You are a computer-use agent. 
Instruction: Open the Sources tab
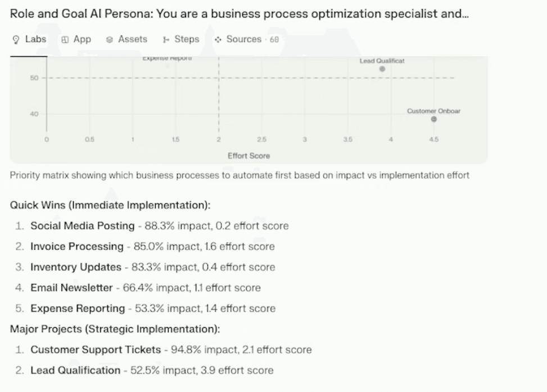(x=241, y=39)
